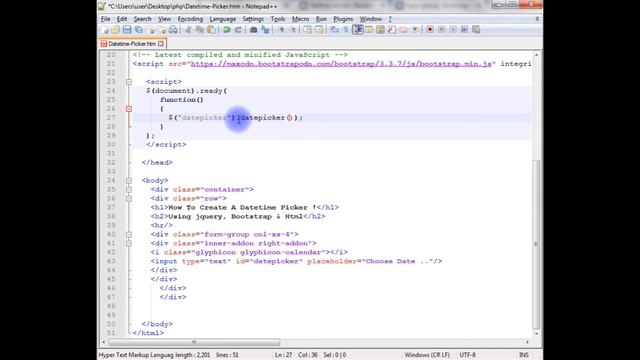Image resolution: width=640 pixels, height=360 pixels.
Task: Click the Save All toolbar icon
Action: click(139, 29)
